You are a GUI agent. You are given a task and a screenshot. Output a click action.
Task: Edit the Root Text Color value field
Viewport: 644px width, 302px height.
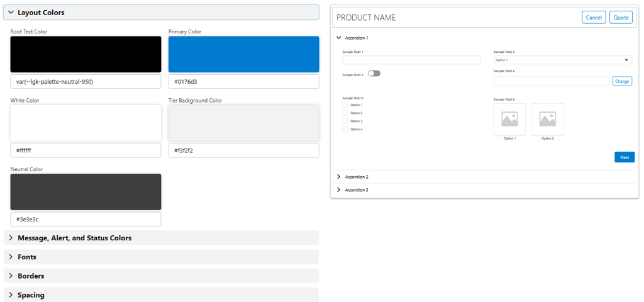point(86,81)
